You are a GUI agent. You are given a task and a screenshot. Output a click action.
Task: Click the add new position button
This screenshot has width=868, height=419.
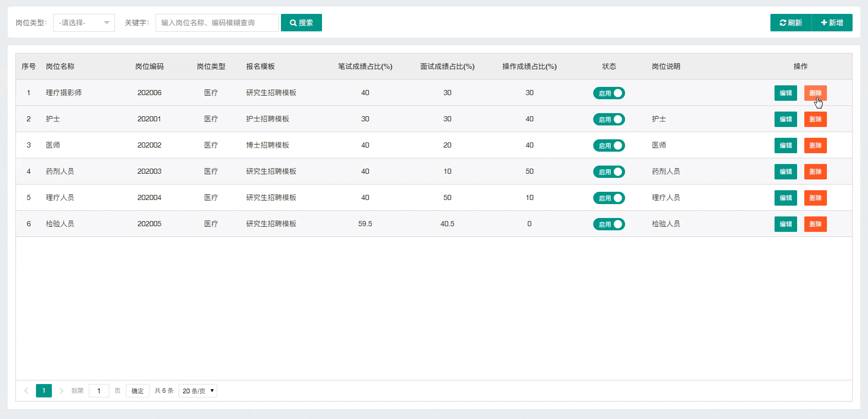(832, 23)
